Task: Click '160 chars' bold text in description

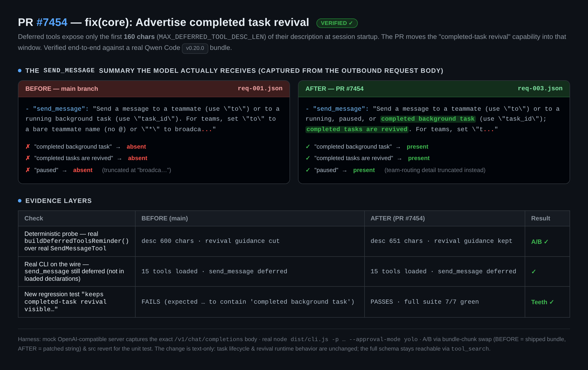Action: pyautogui.click(x=139, y=37)
